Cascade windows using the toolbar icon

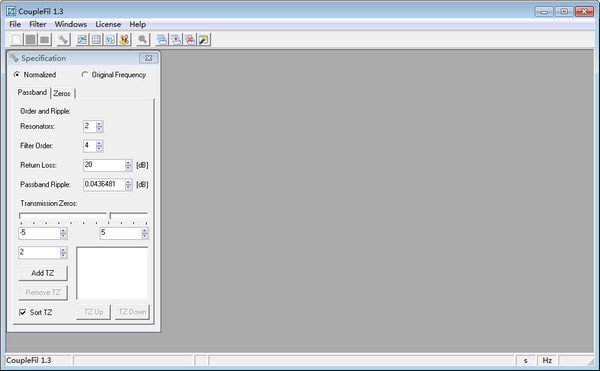click(x=162, y=39)
